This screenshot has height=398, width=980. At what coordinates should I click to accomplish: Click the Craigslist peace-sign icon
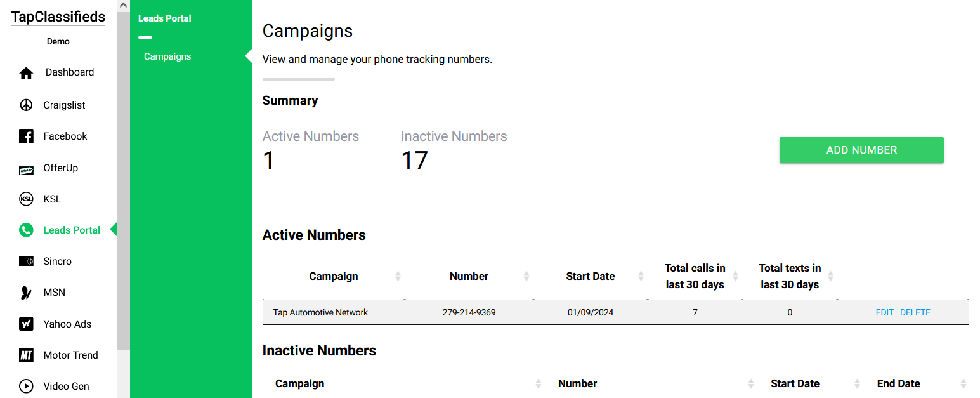26,105
